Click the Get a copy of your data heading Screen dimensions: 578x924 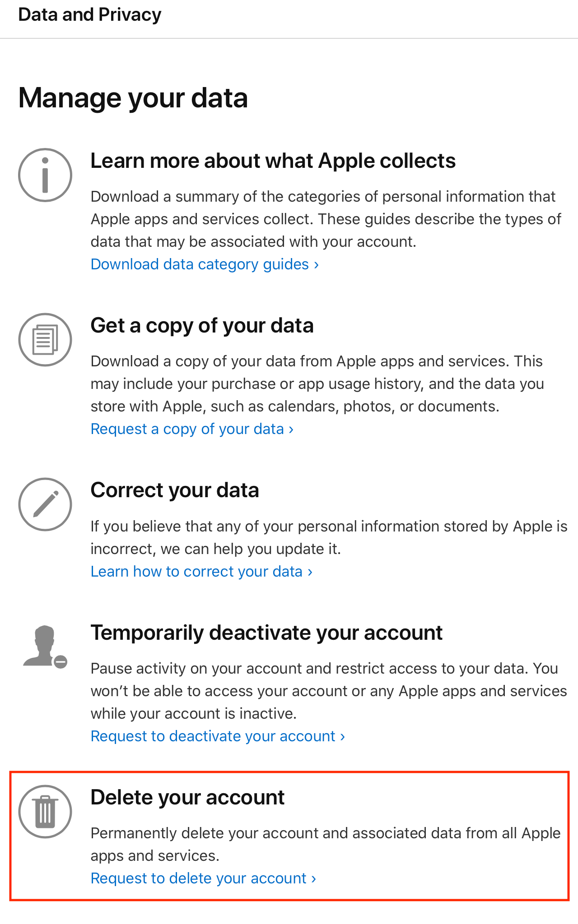pyautogui.click(x=202, y=326)
